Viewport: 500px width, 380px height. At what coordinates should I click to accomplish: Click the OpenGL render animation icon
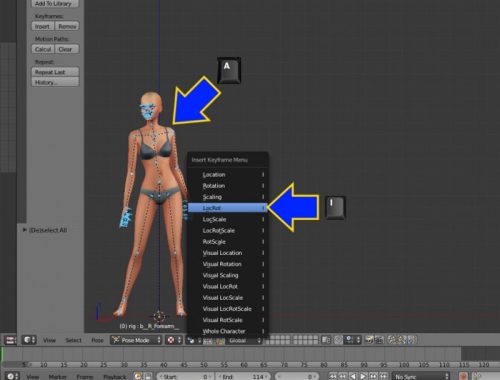(x=379, y=340)
